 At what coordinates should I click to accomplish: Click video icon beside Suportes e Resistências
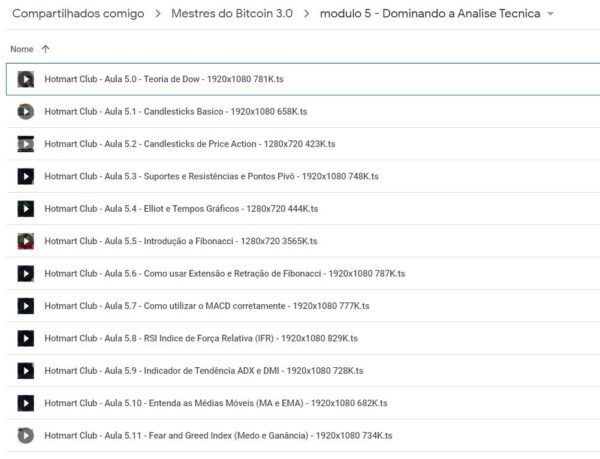(26, 176)
